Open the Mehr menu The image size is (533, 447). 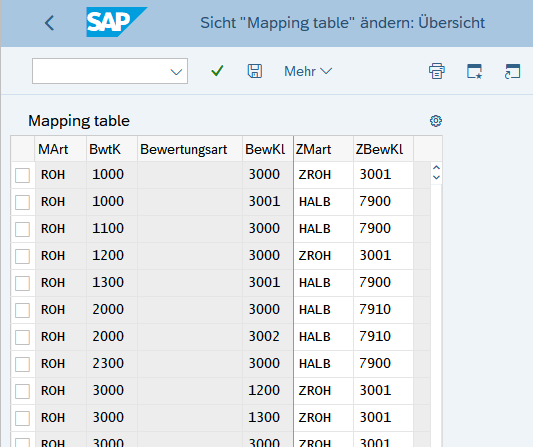pyautogui.click(x=308, y=71)
